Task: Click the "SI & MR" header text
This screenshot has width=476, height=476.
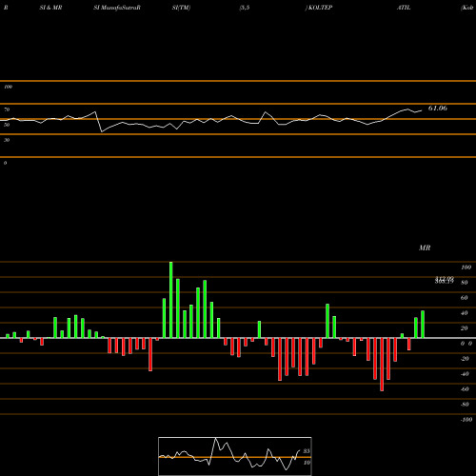Action: coord(50,8)
